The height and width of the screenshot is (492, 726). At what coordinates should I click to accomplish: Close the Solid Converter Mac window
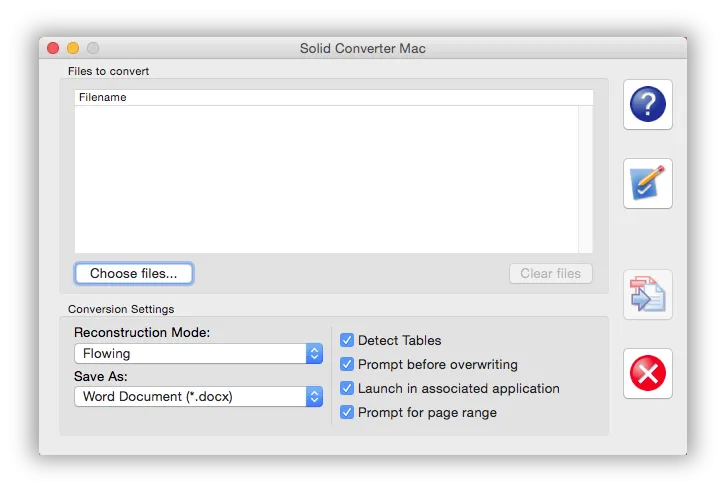click(x=53, y=48)
